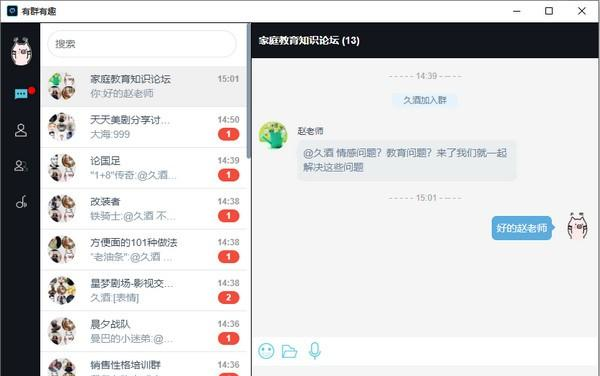
Task: Click the search box in chat list
Action: point(142,44)
